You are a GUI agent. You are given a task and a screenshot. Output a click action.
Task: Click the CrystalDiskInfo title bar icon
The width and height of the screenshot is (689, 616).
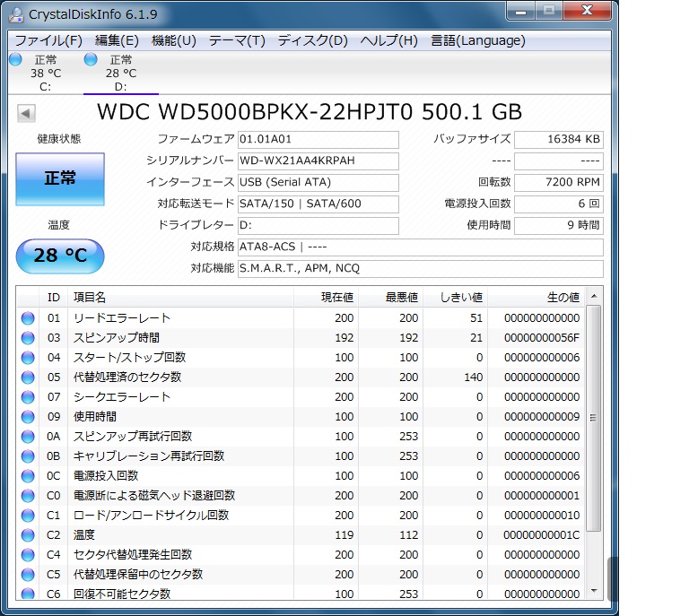click(16, 14)
